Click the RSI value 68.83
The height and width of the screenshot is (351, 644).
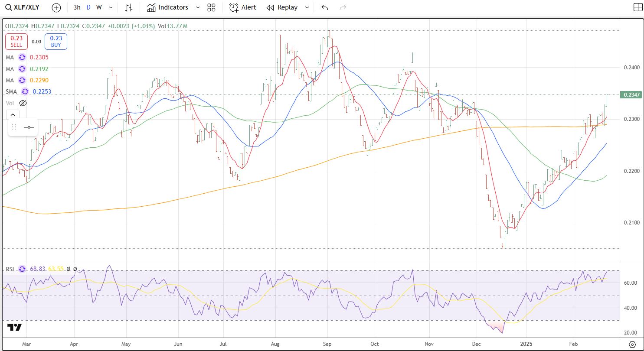[37, 269]
